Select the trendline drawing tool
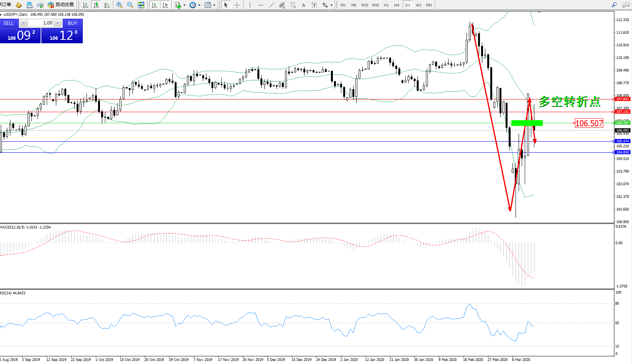Image resolution: width=632 pixels, height=364 pixels. [271, 5]
